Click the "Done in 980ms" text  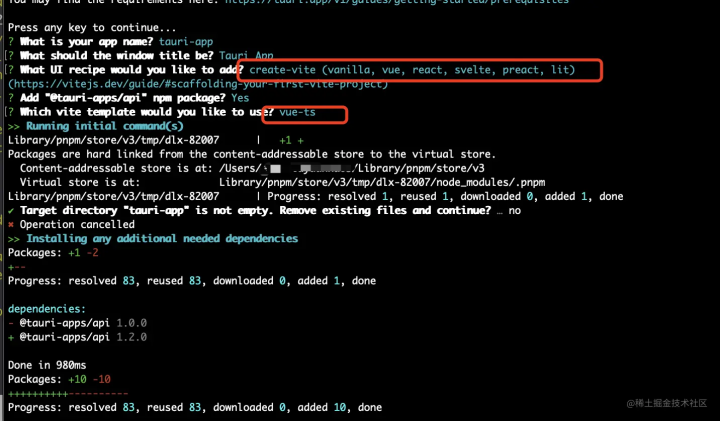tap(45, 366)
